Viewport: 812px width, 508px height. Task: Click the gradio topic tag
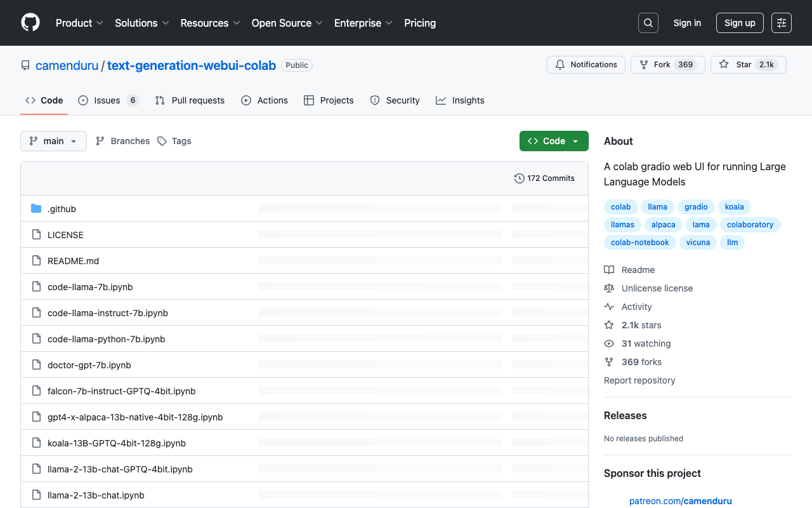point(696,207)
